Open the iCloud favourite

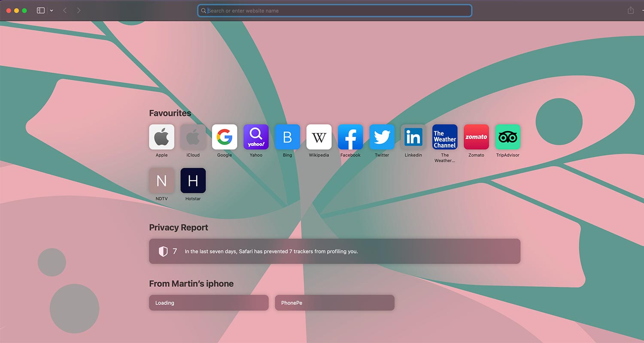tap(193, 137)
